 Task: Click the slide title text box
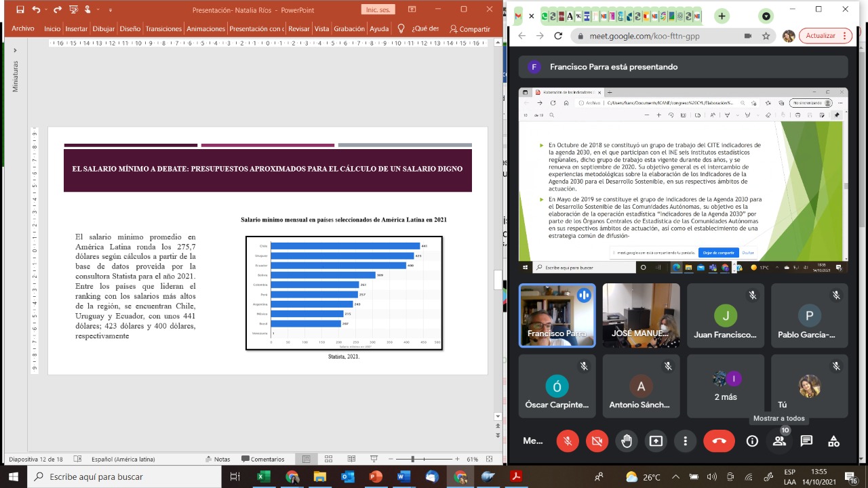tap(268, 169)
